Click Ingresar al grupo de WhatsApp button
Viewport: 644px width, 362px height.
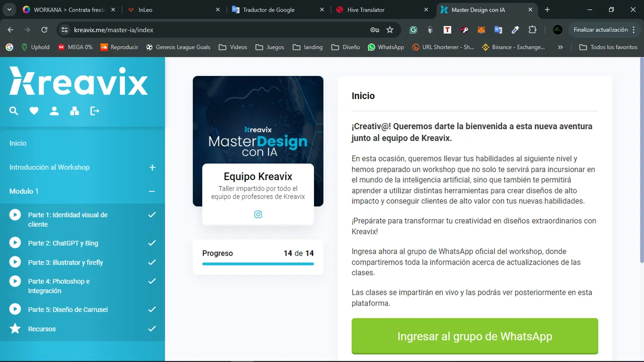click(x=474, y=336)
